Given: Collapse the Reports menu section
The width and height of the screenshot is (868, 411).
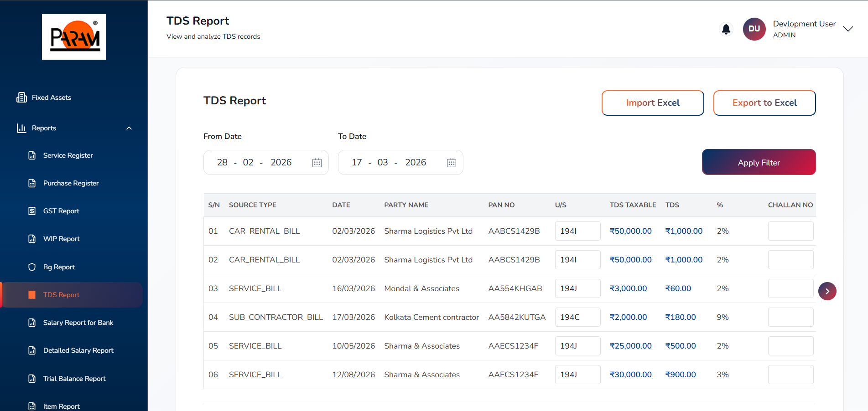Looking at the screenshot, I should click(x=129, y=128).
